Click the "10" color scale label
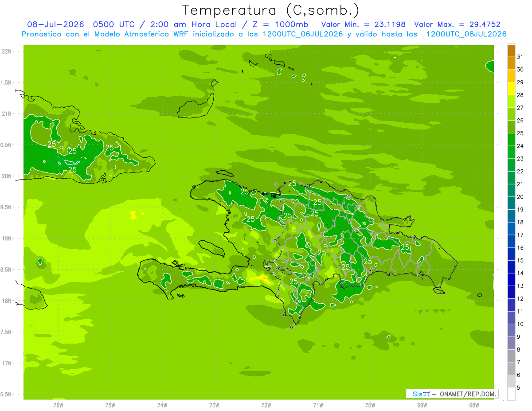Viewport: 532px width, 411px height. point(520,324)
